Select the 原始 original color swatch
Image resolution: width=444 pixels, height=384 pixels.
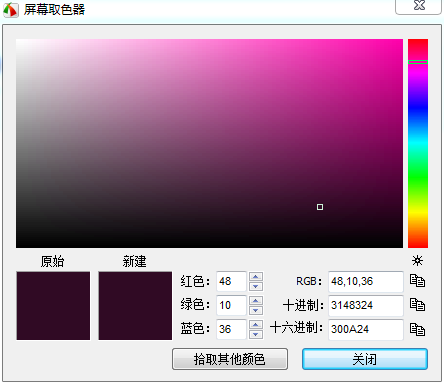[53, 306]
